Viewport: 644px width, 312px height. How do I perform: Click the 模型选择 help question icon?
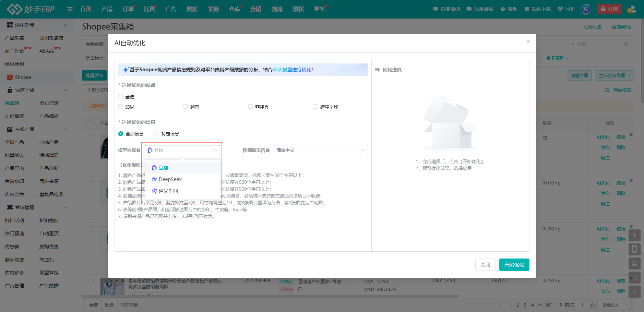[139, 151]
